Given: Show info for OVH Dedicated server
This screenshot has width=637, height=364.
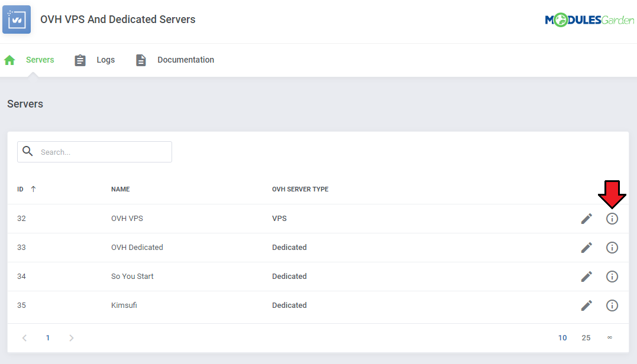Looking at the screenshot, I should 612,248.
